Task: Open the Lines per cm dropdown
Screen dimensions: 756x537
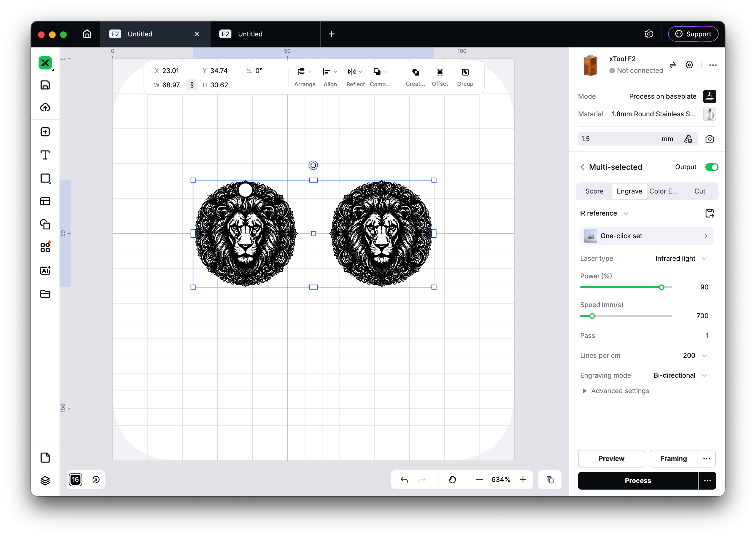Action: pos(695,356)
